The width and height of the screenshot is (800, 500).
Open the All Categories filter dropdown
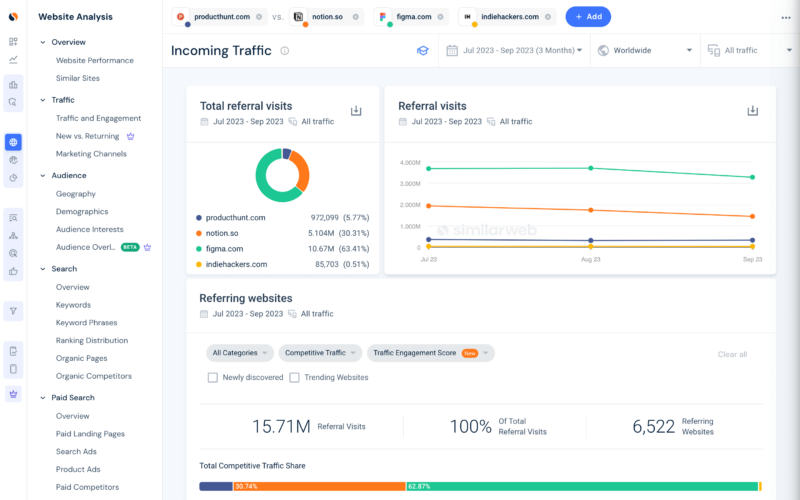coord(240,353)
